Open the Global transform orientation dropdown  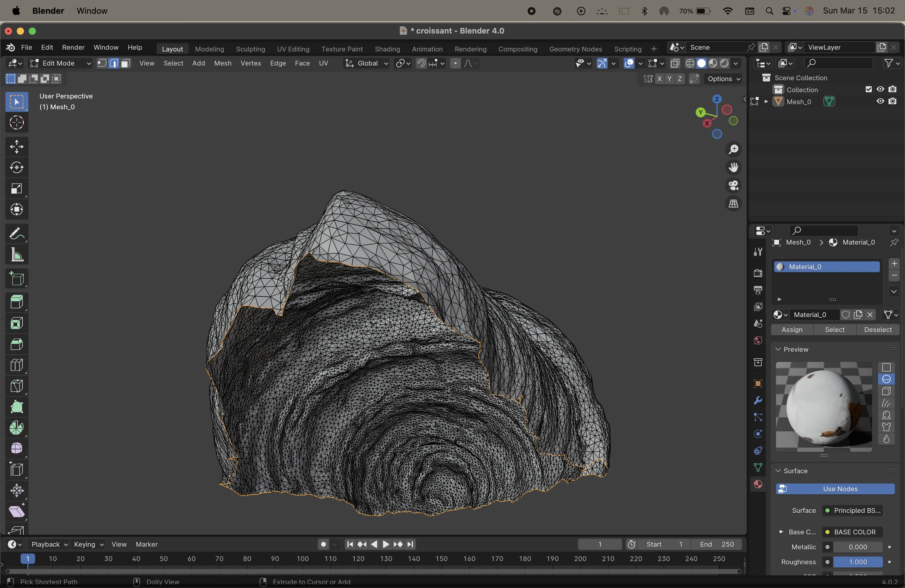click(x=367, y=63)
